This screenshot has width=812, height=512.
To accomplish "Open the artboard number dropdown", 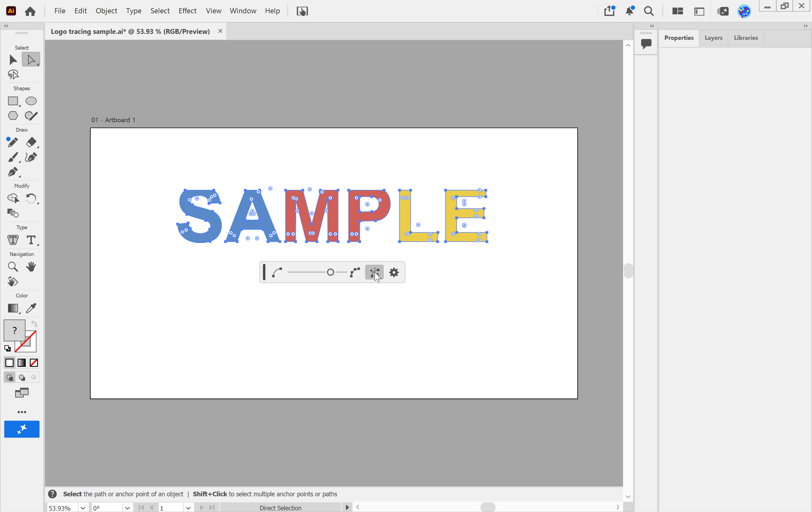I will 188,508.
